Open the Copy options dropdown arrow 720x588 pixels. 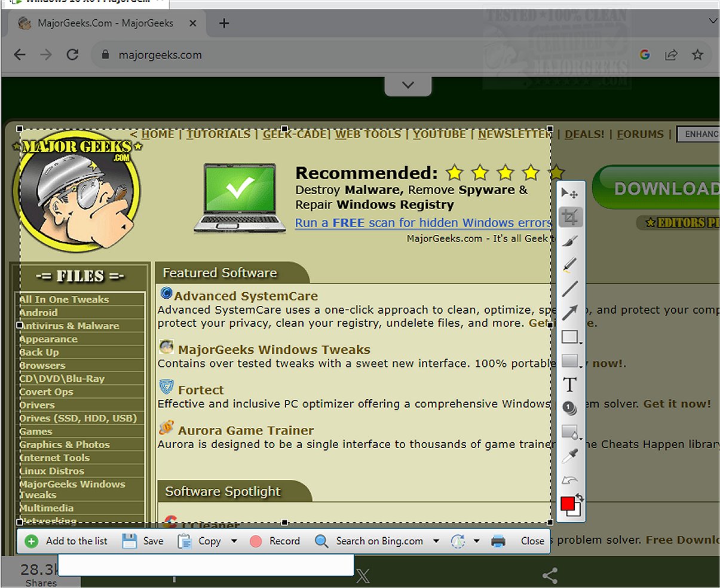click(x=234, y=541)
